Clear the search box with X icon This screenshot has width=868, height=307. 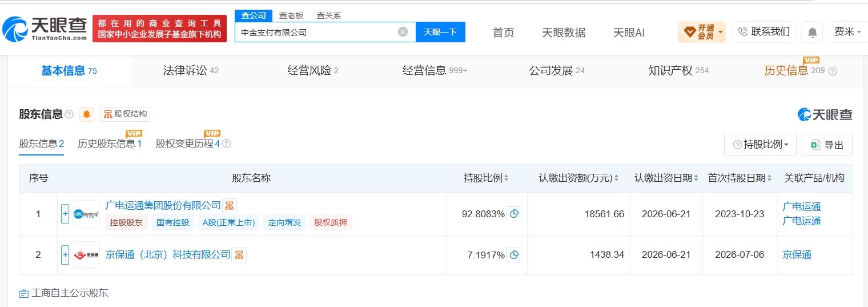coord(403,32)
